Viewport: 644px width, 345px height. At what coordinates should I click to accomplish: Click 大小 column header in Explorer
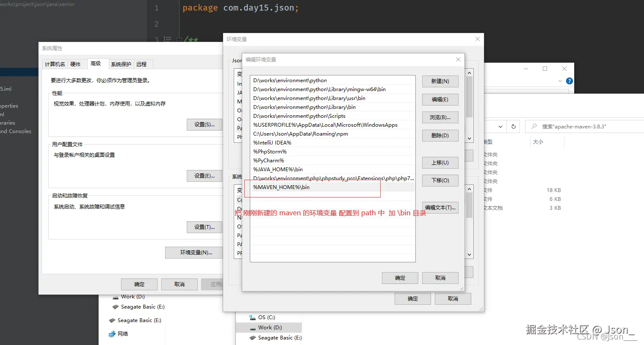[538, 142]
